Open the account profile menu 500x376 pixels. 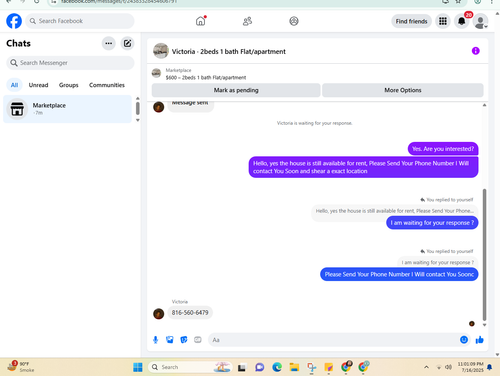481,21
